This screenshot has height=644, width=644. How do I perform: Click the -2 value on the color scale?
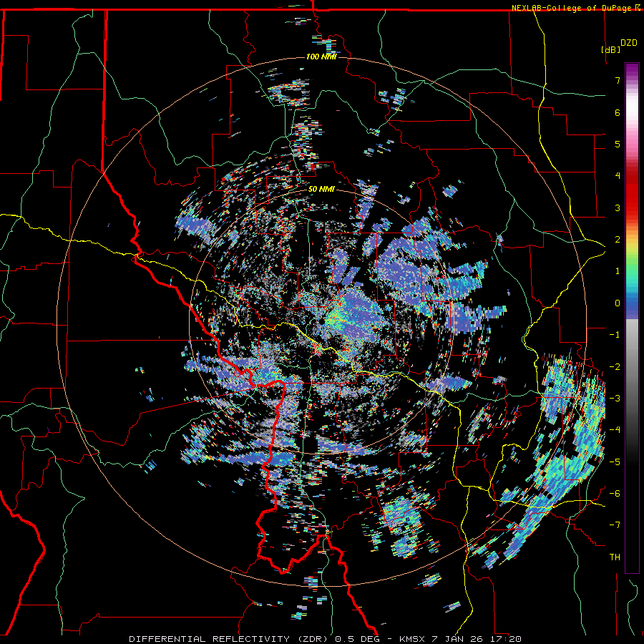(615, 367)
